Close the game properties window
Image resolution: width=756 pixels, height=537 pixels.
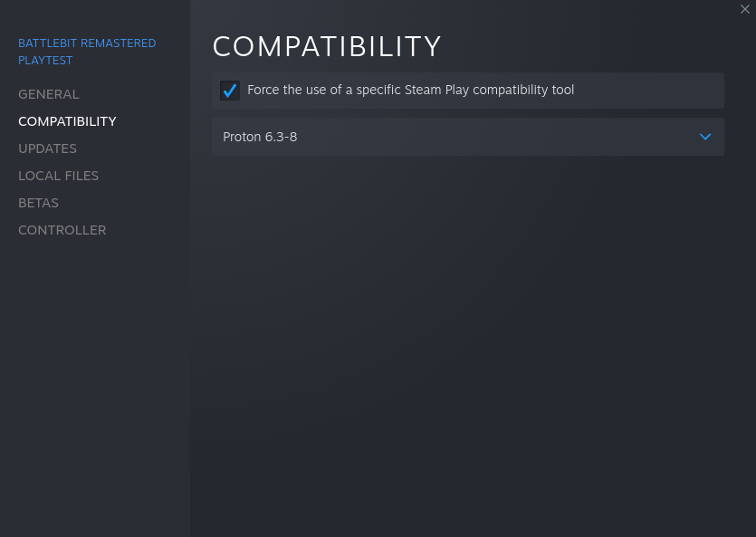[x=745, y=9]
